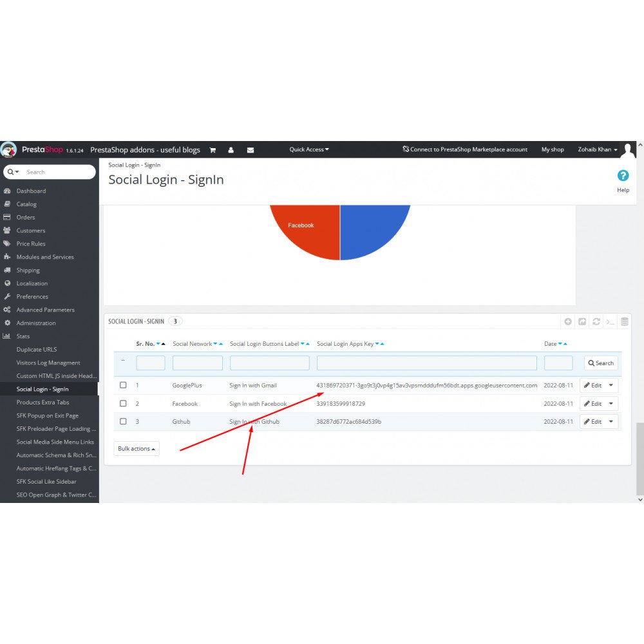Viewport: 644px width, 644px height.
Task: Open the Quick Access dropdown
Action: [309, 149]
